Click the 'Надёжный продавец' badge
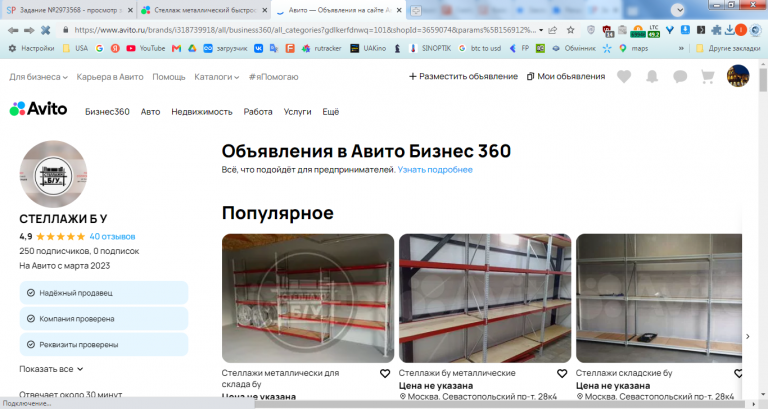Viewport: 768px width, 409px height. point(104,293)
